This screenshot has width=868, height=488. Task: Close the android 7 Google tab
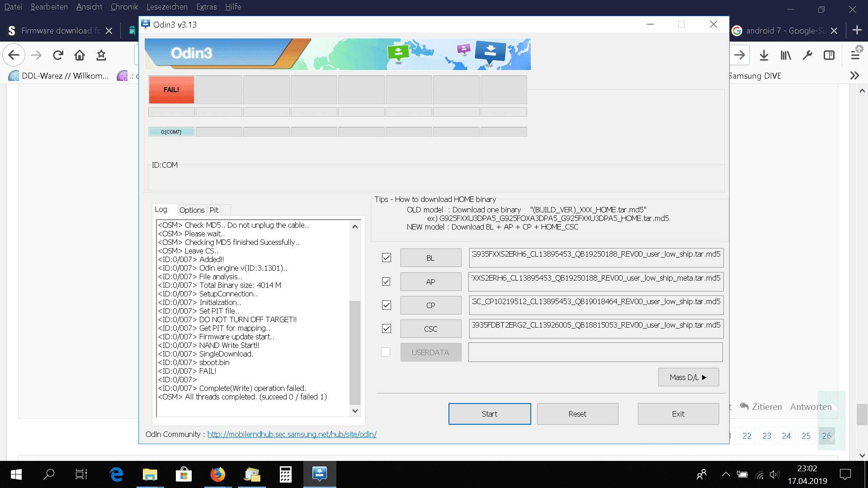[x=834, y=31]
